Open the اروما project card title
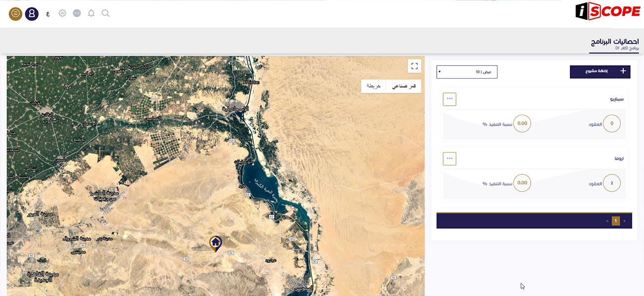Screen dimensions: 644x296 [x=618, y=159]
